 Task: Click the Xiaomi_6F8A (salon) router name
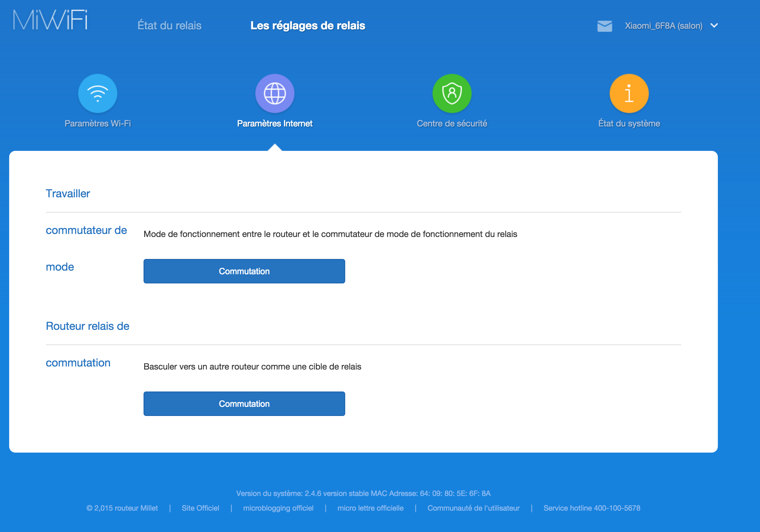click(663, 26)
